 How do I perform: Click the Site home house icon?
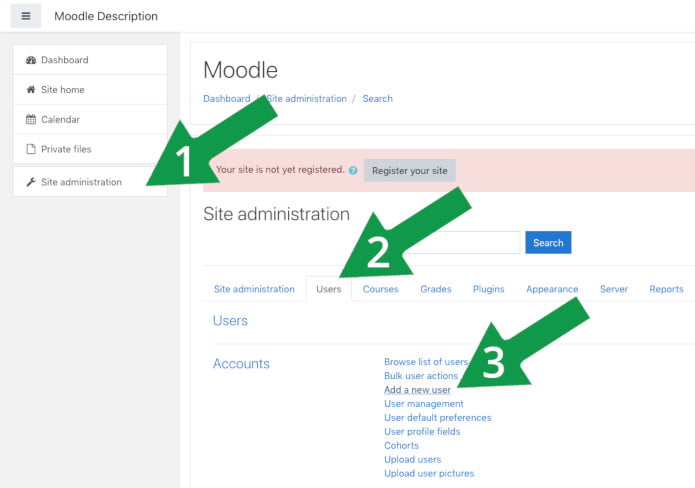pos(31,90)
